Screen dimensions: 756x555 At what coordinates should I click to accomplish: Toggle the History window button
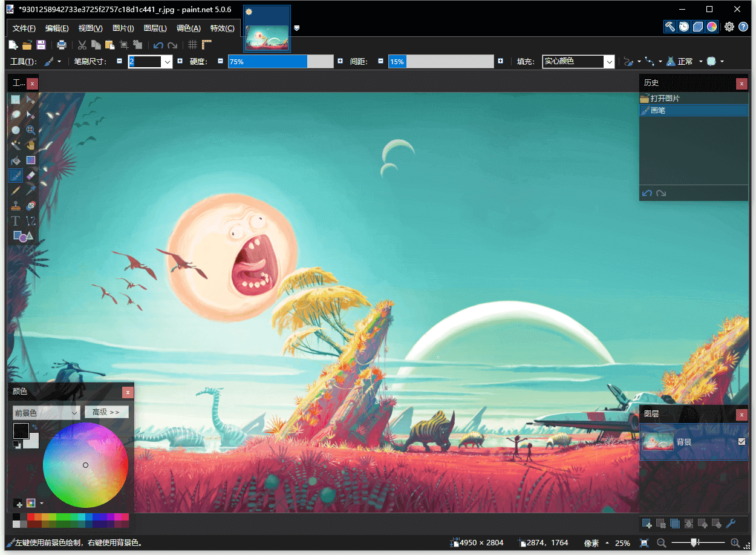point(684,27)
